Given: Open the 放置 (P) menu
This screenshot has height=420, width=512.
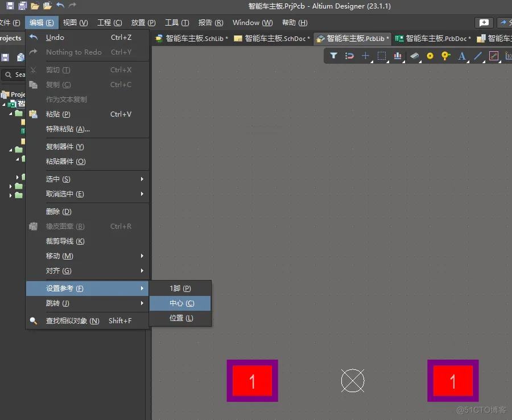Looking at the screenshot, I should [143, 23].
